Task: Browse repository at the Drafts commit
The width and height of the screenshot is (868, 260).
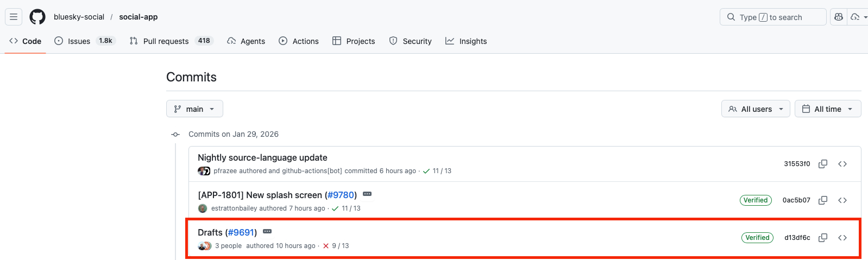Action: click(x=842, y=238)
